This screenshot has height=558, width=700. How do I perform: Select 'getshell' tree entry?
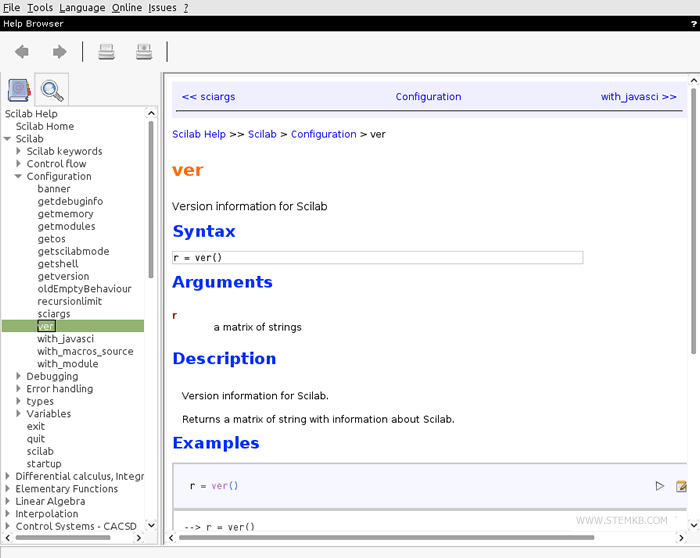(x=58, y=264)
